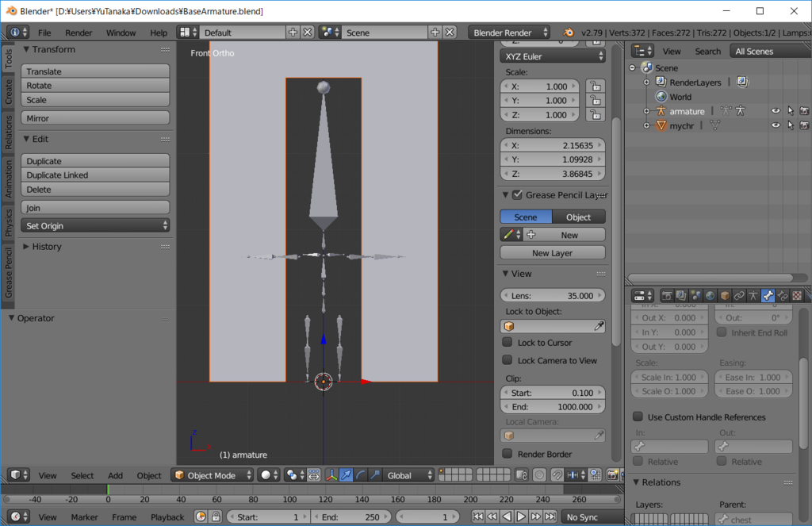The image size is (812, 526).
Task: Switch grease pencil source to Object
Action: tap(578, 217)
